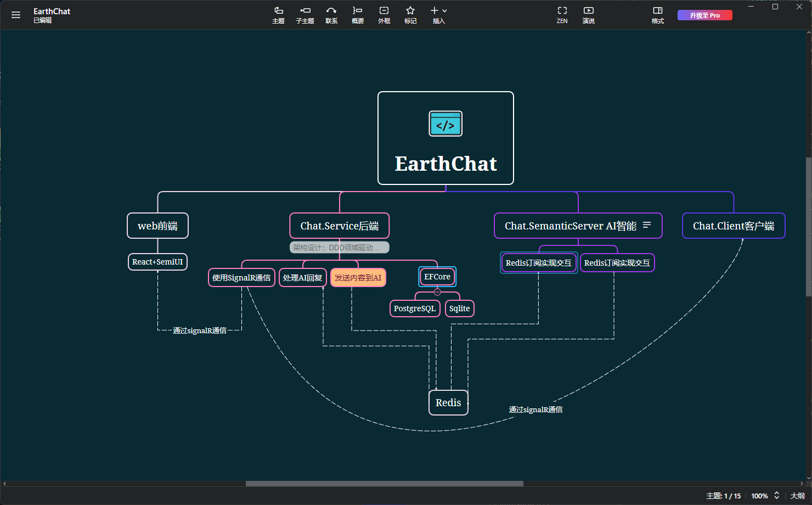Select the selected Redis订阅实现交互 node
Viewport: 812px width, 505px height.
coord(539,263)
